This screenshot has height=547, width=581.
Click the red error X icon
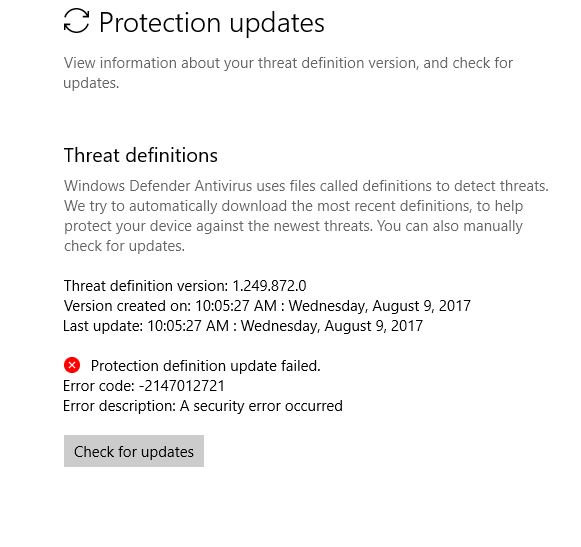(x=72, y=365)
